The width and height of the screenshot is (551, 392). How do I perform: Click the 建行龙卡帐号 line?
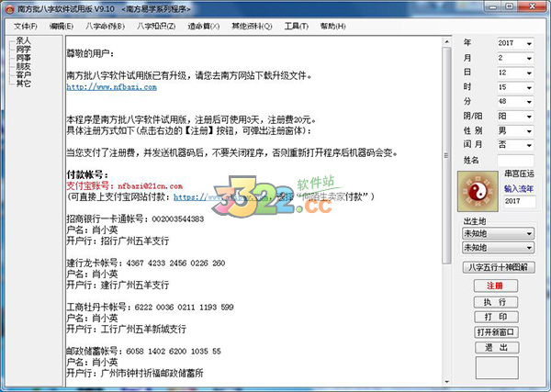(146, 263)
